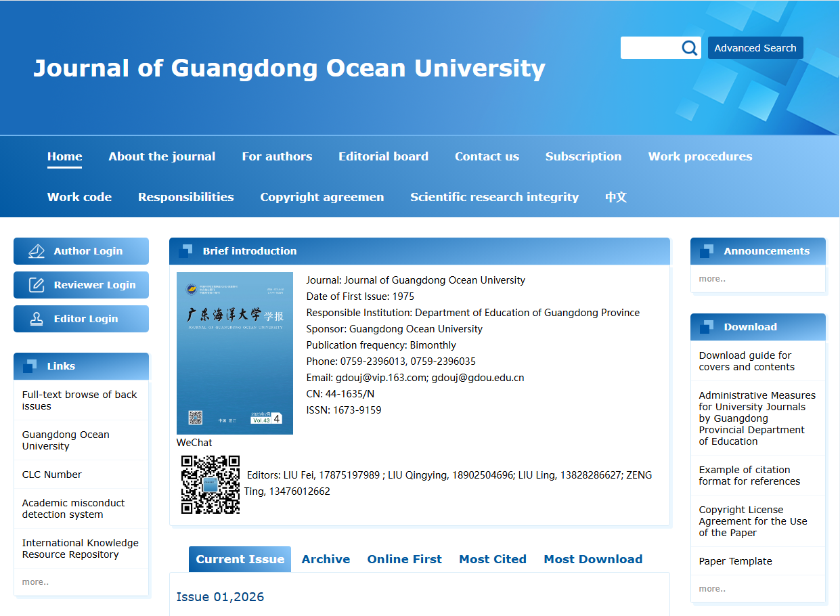Click the Announcements panel square icon
The image size is (840, 616).
point(707,251)
